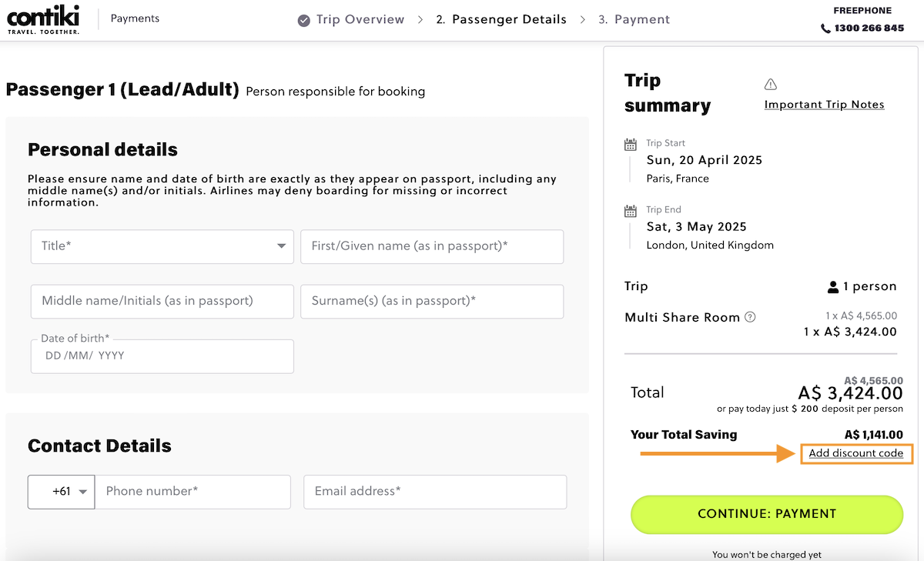
Task: Click Add discount code
Action: (x=856, y=453)
